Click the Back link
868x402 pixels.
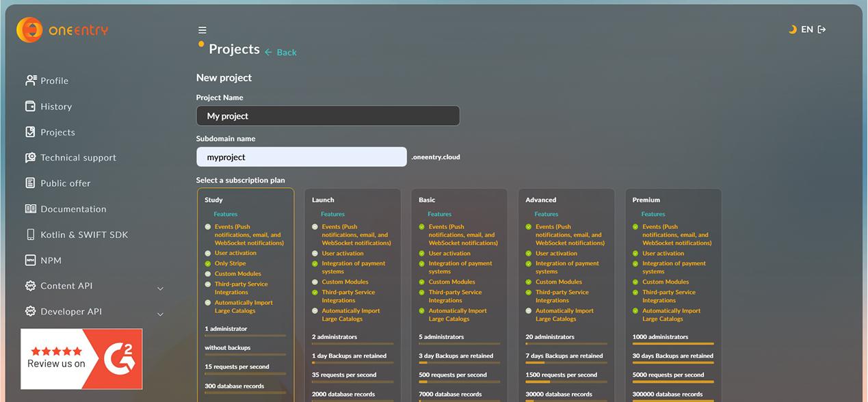click(281, 53)
